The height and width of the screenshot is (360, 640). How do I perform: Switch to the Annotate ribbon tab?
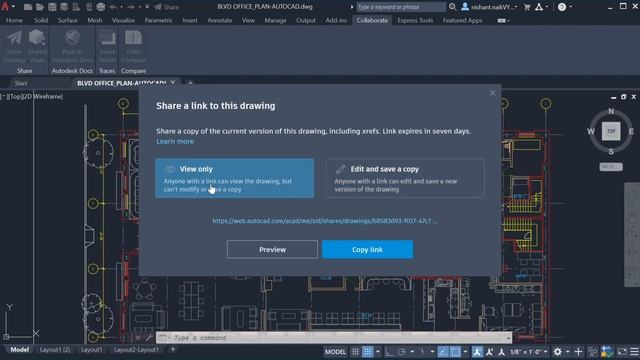pos(220,20)
